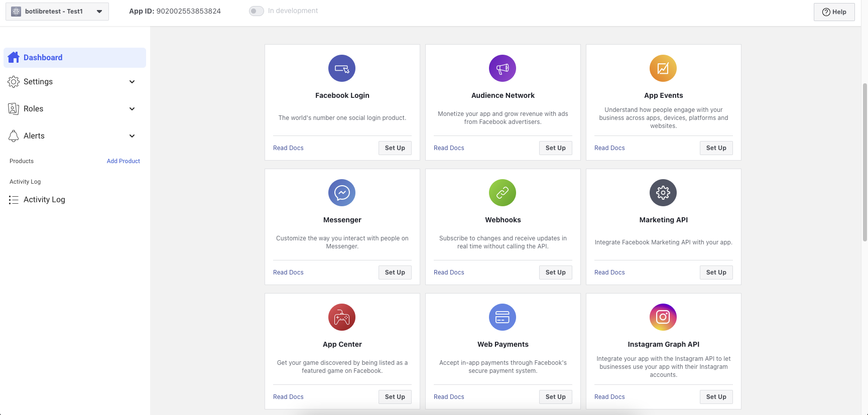This screenshot has height=415, width=868.
Task: Click the page vertical scrollbar
Action: [x=864, y=162]
